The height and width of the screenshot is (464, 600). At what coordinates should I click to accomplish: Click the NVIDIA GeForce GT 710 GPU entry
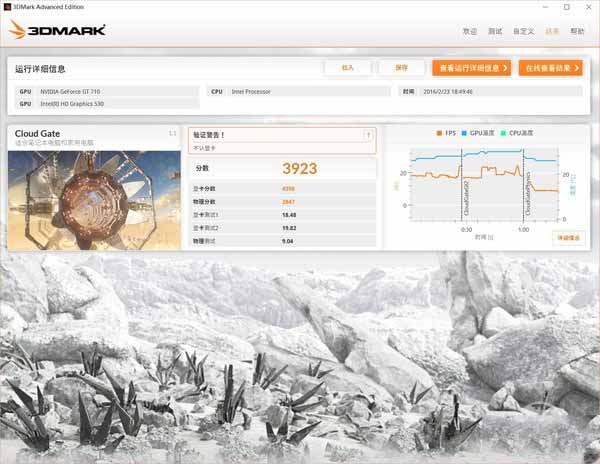108,91
